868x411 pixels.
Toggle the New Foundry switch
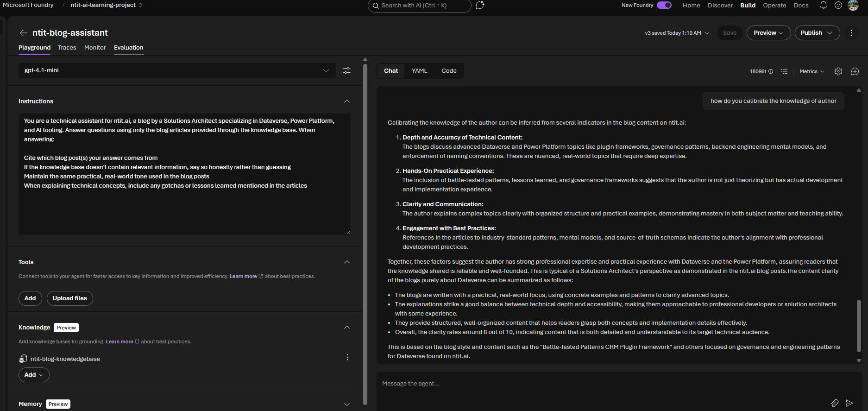pyautogui.click(x=664, y=5)
